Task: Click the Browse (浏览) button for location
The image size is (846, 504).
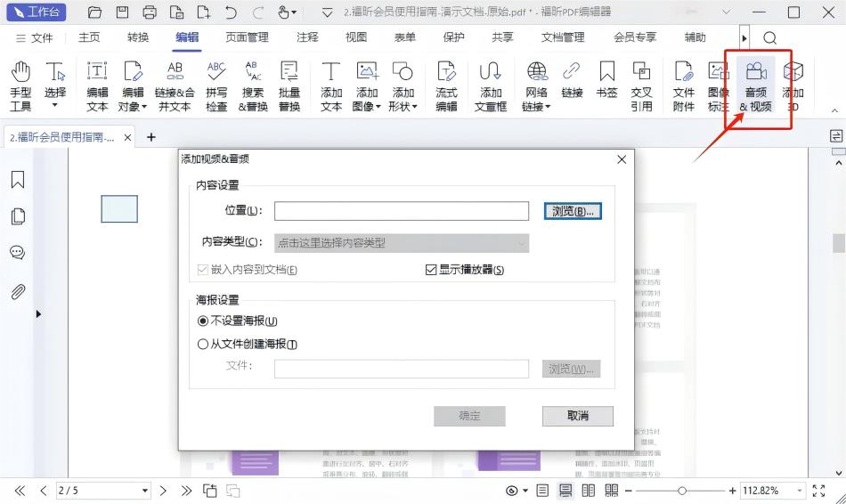Action: pos(573,211)
